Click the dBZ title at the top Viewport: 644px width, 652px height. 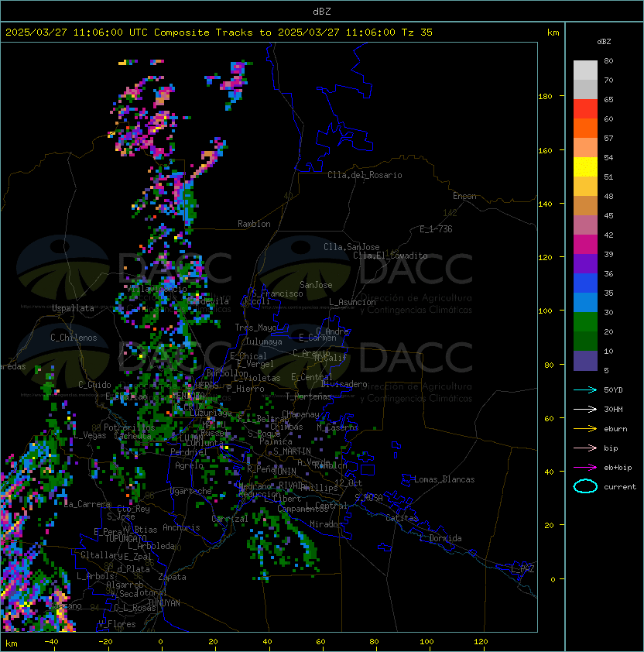pos(322,11)
